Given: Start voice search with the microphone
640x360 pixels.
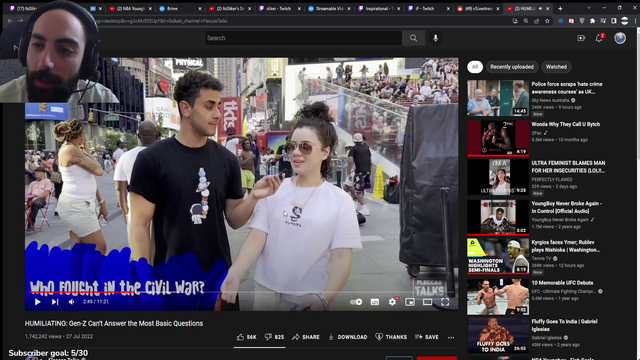Looking at the screenshot, I should pos(436,38).
